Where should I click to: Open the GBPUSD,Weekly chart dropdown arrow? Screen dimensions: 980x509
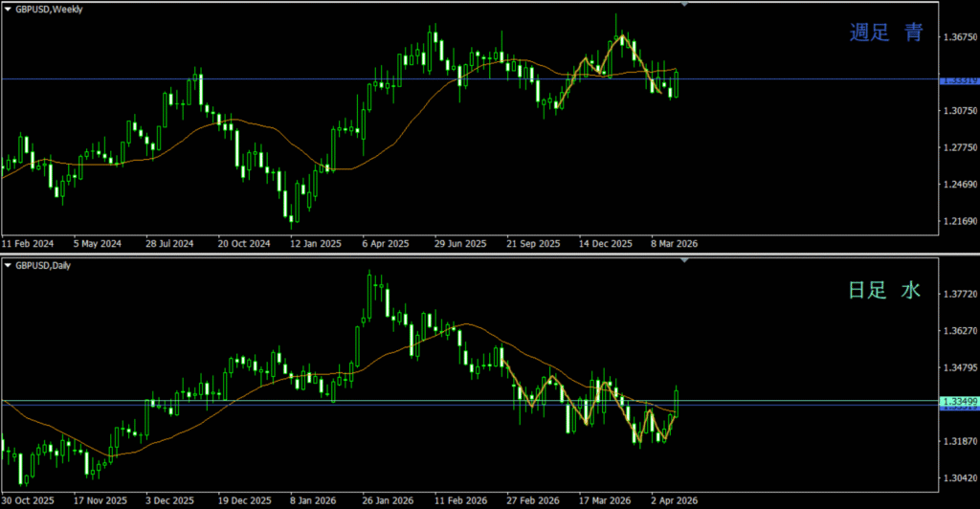[8, 8]
